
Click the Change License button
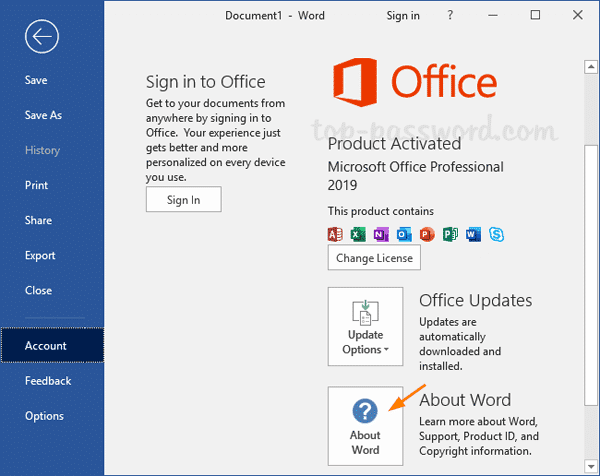(x=374, y=258)
